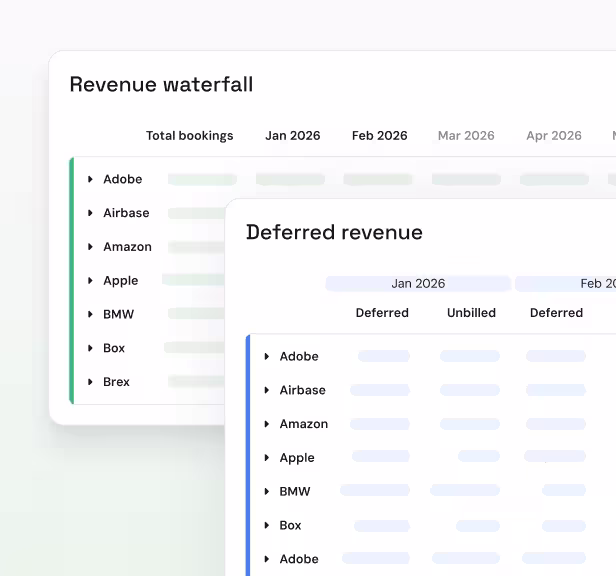
Task: Click BMW name in Deferred revenue
Action: coord(295,492)
